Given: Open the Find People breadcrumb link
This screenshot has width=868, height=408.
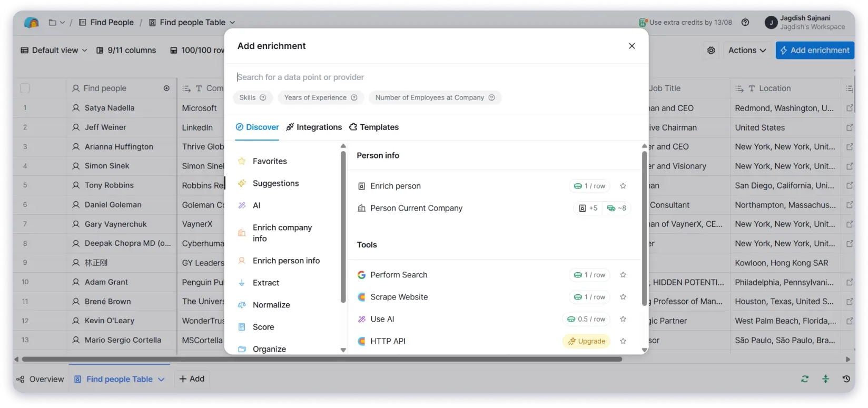Looking at the screenshot, I should click(106, 23).
